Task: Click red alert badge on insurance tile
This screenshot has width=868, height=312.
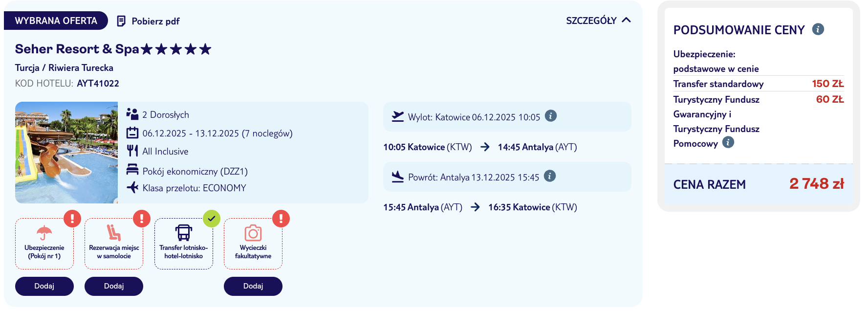Action: (72, 219)
